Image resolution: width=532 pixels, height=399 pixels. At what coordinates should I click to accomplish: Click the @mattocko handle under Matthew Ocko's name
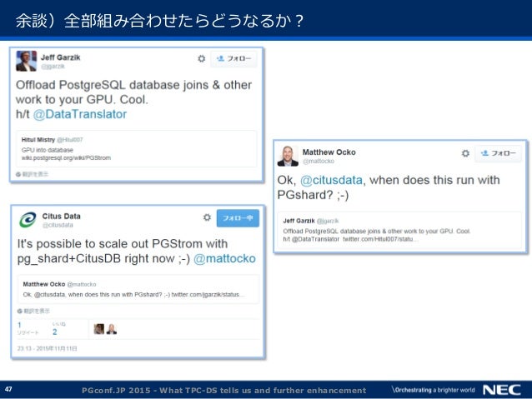coord(319,161)
